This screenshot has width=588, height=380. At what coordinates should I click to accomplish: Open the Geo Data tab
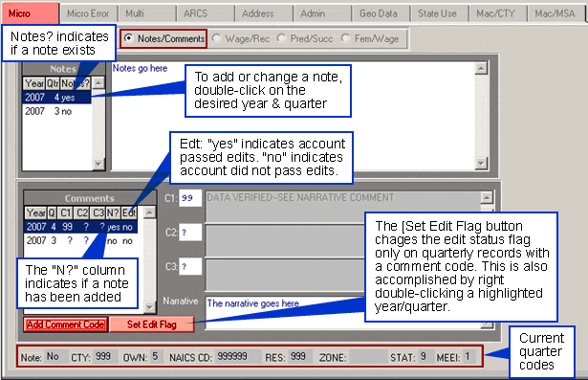[x=381, y=13]
